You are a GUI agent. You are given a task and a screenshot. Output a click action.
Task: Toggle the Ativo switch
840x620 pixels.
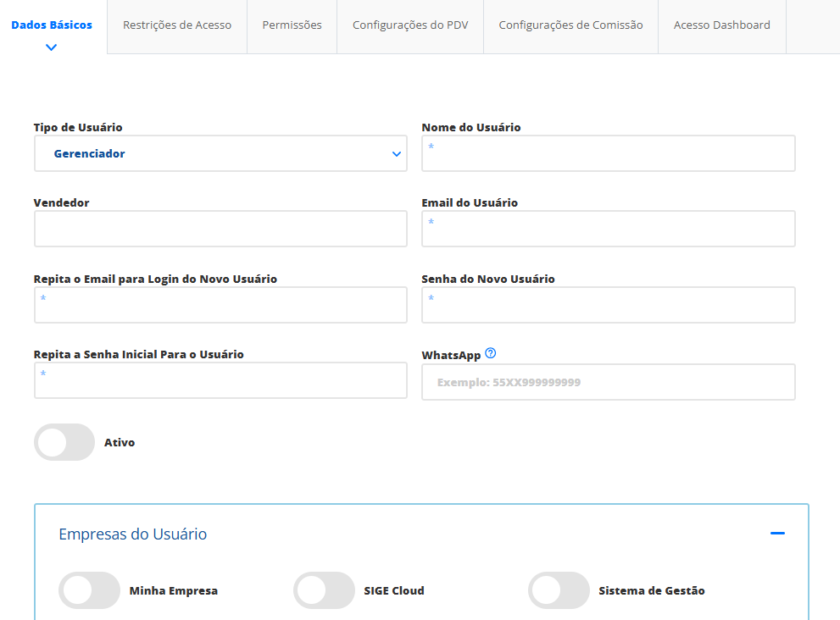pos(64,442)
